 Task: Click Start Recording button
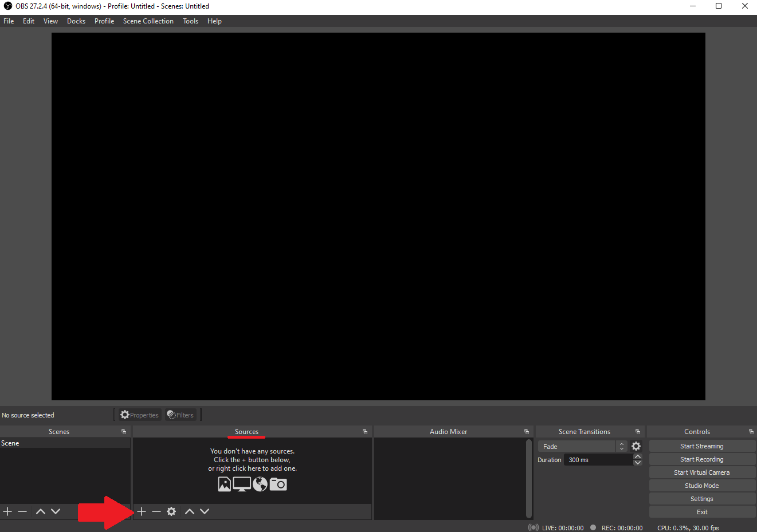pos(702,459)
